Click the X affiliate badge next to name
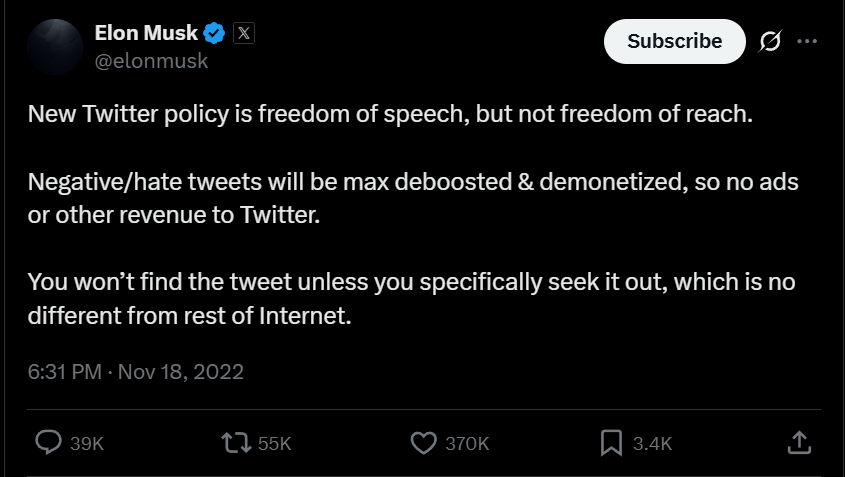The height and width of the screenshot is (477, 845). pos(244,33)
